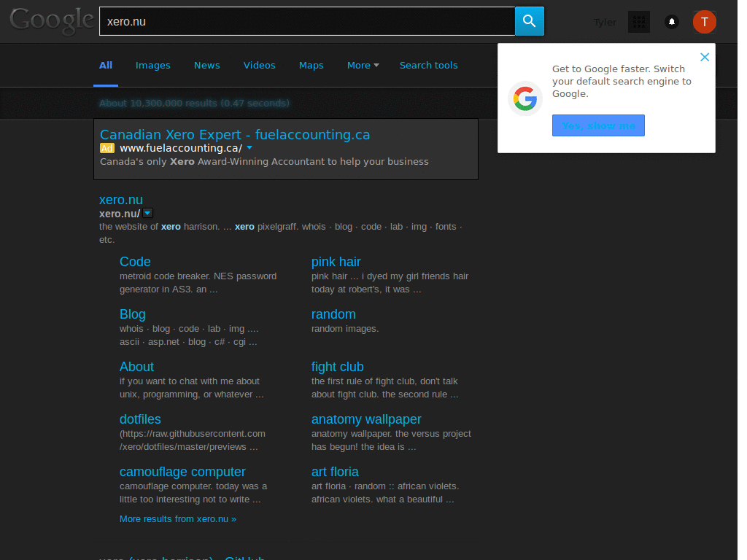This screenshot has height=560, width=747.
Task: Click the Google 'G' icon in the popup
Action: 525,99
